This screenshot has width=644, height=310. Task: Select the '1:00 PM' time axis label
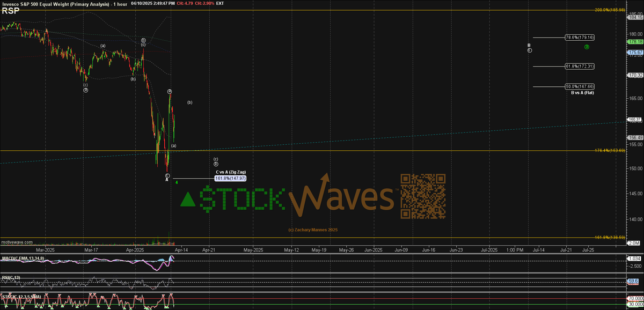coord(515,250)
